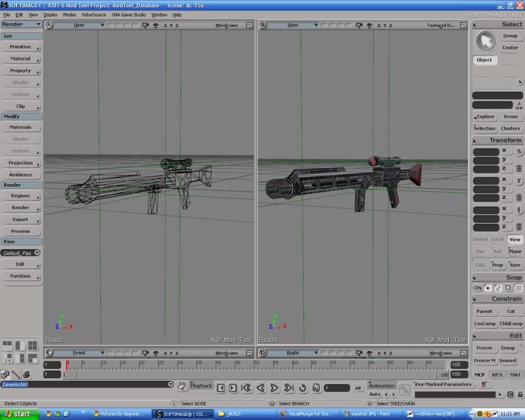Viewport: 525px width, 420px height.
Task: Open the DeselectAll command history dropdown
Action: coord(171,384)
